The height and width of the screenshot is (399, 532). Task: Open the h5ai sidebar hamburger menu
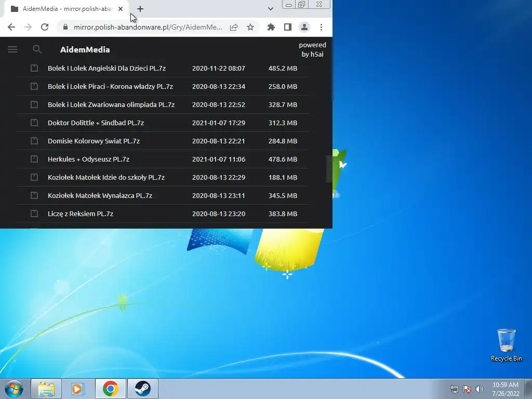coord(12,49)
